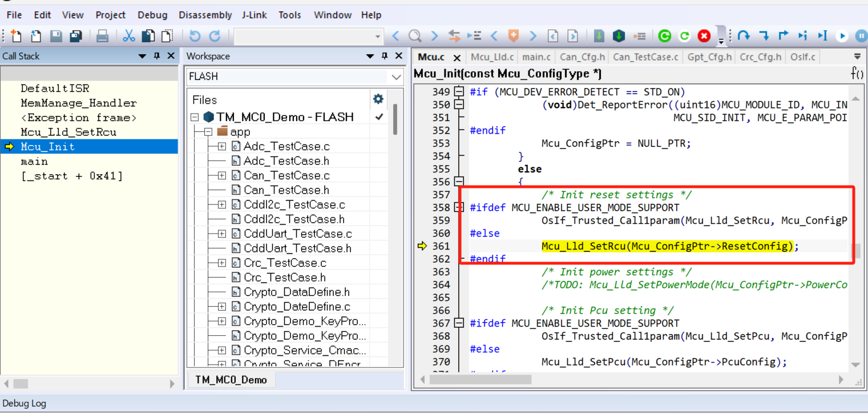The image size is (868, 414).
Task: Click the Redo arrow icon
Action: click(x=215, y=36)
